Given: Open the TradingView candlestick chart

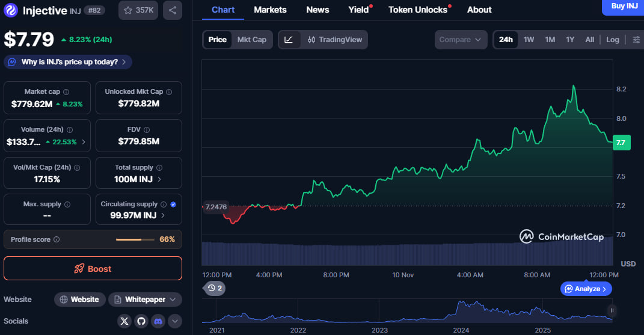Looking at the screenshot, I should tap(335, 40).
